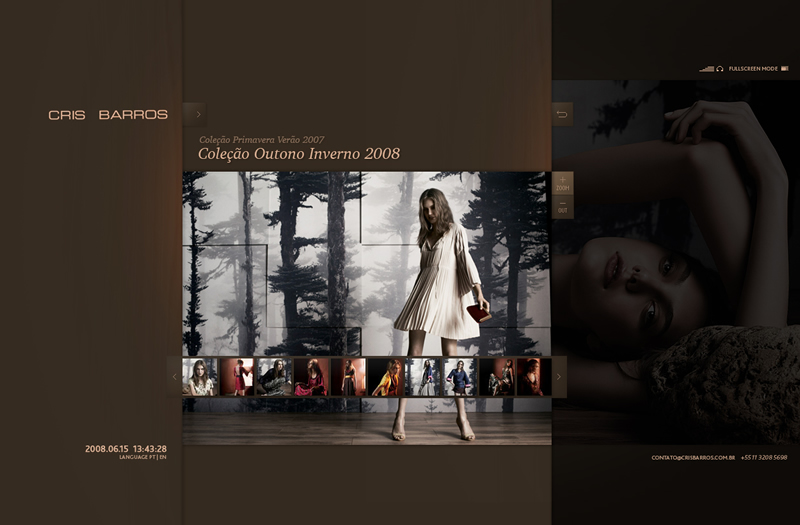Select the red dress thumbnail, second in strip
Viewport: 800px width, 525px height.
click(237, 377)
